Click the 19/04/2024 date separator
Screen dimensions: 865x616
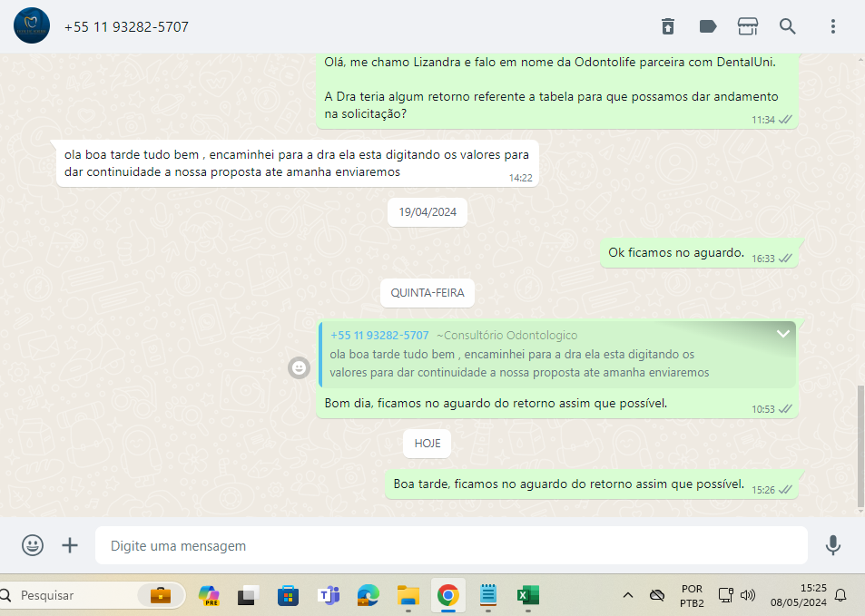tap(428, 212)
